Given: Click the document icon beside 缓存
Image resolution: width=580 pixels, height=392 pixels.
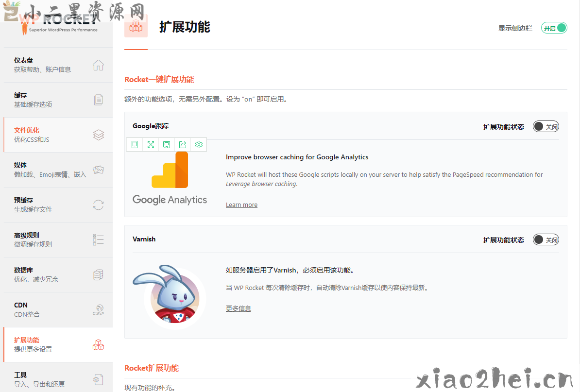Looking at the screenshot, I should pos(98,100).
